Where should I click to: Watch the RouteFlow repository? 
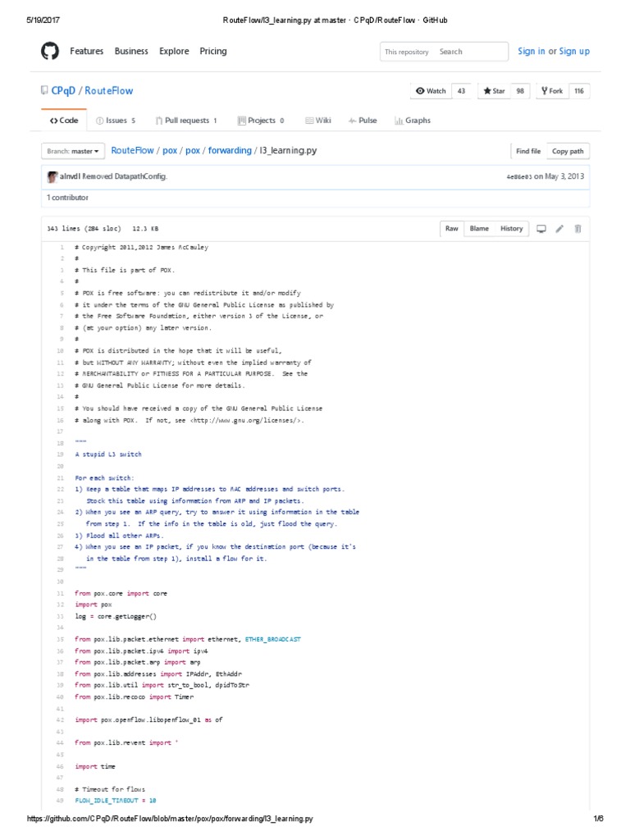click(431, 91)
